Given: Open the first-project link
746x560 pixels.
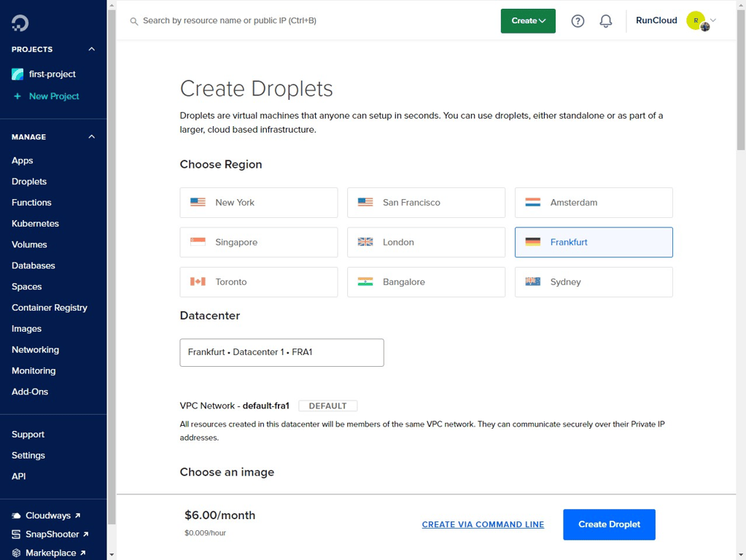Looking at the screenshot, I should pyautogui.click(x=53, y=74).
